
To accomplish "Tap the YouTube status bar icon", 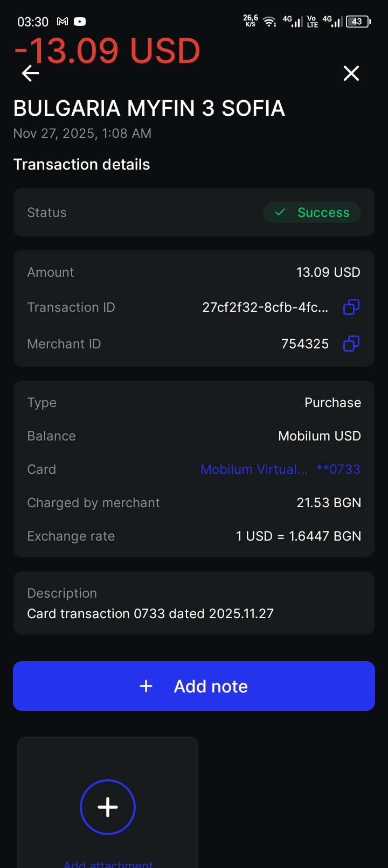I will point(80,22).
